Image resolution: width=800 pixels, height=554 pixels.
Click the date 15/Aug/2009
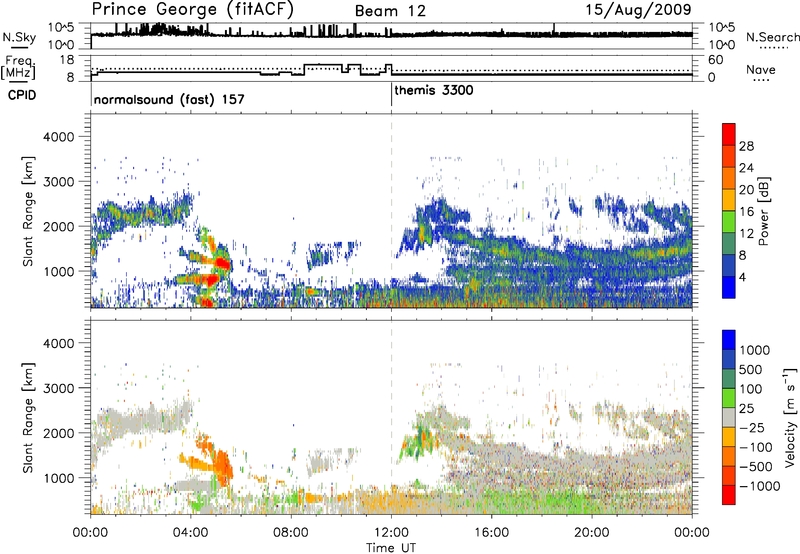click(x=639, y=9)
